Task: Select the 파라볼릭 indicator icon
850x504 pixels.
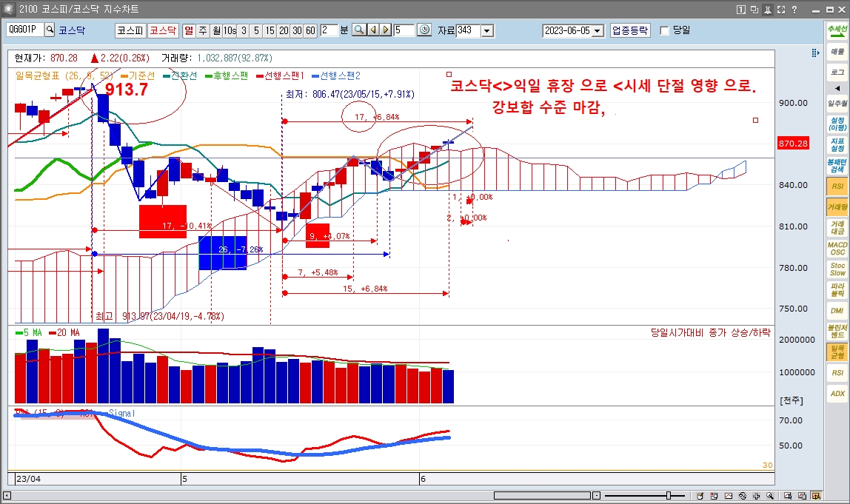Action: 837,289
